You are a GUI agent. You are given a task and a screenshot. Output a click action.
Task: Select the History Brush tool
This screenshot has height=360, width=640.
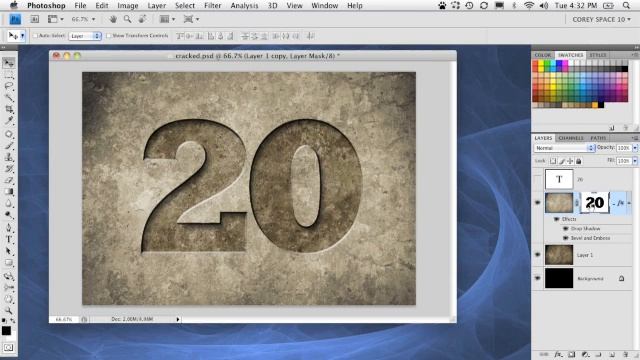9,169
